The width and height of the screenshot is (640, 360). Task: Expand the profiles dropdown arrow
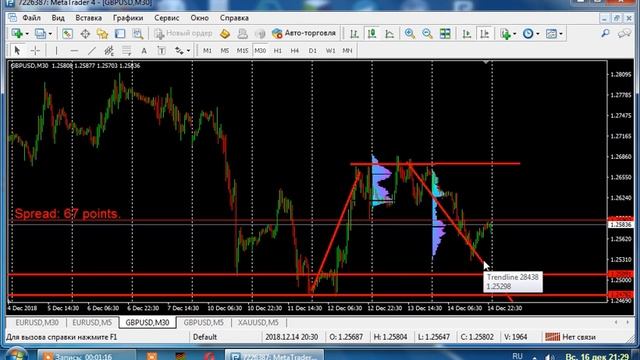(50, 34)
